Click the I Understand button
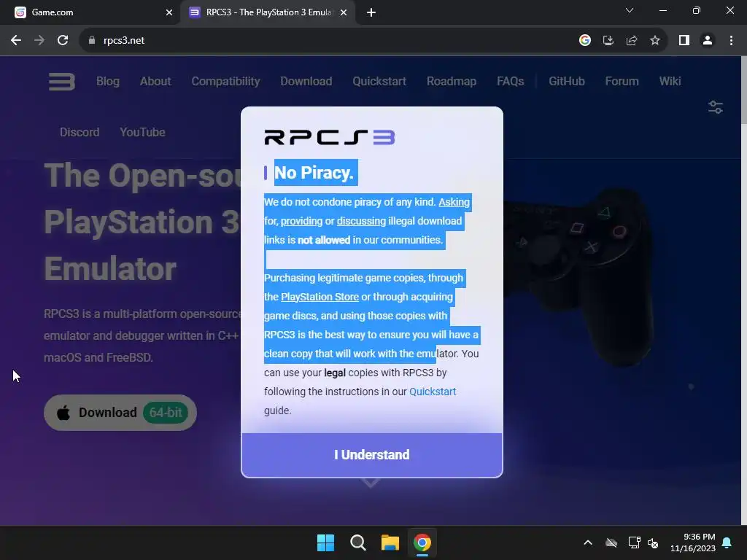 coord(371,455)
